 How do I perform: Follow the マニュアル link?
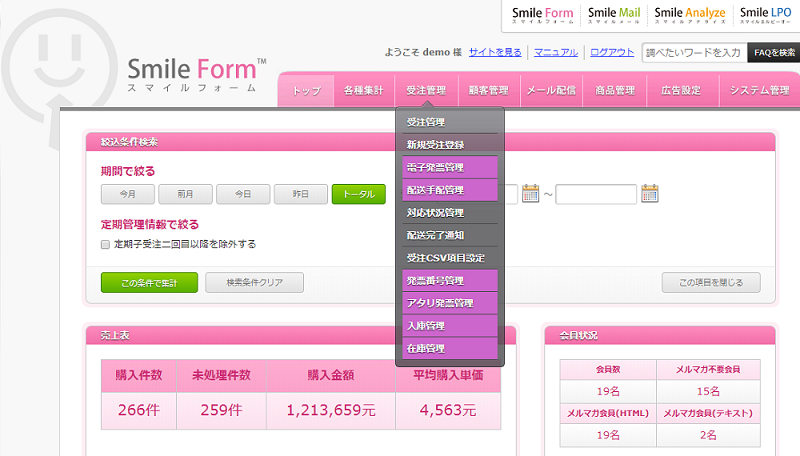556,52
